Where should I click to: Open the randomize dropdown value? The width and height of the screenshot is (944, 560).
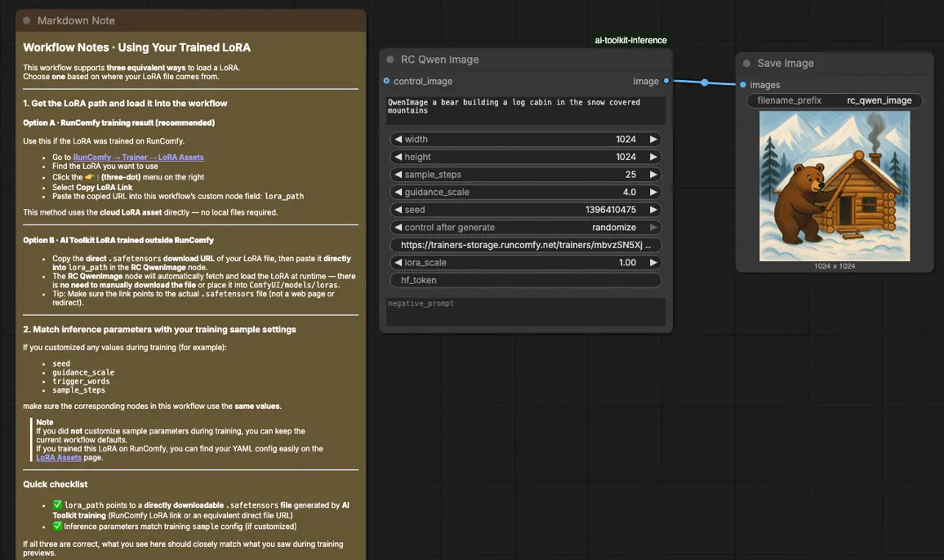(614, 227)
